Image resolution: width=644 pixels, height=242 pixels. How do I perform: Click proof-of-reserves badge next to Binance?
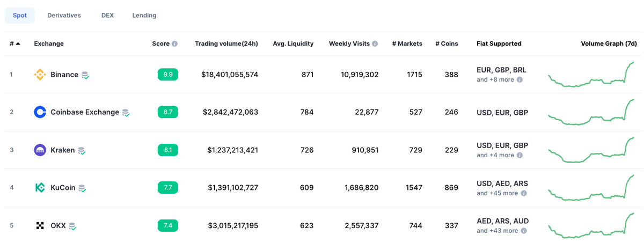coord(85,76)
